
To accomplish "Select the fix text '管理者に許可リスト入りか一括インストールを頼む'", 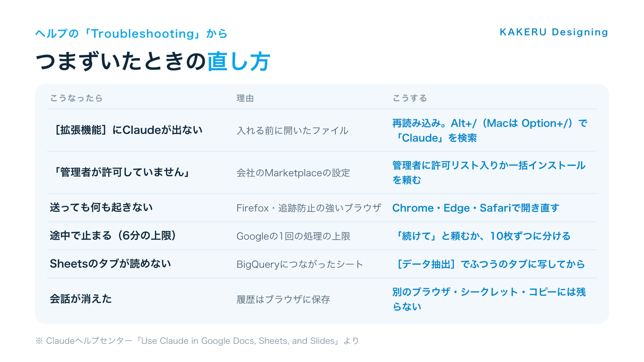I will point(489,173).
